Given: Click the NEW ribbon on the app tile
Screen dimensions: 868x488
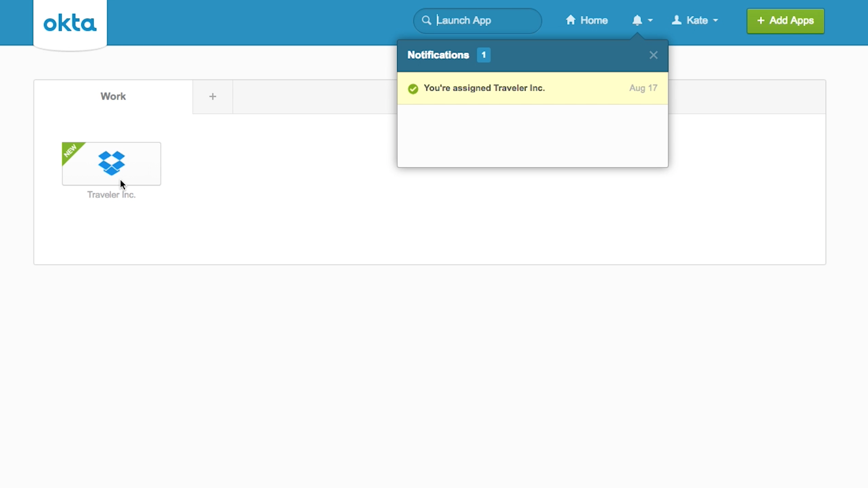Looking at the screenshot, I should (71, 150).
